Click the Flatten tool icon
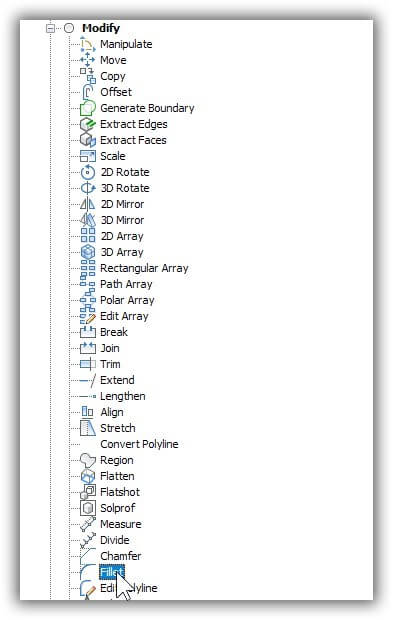Image resolution: width=393 pixels, height=620 pixels. [x=88, y=476]
